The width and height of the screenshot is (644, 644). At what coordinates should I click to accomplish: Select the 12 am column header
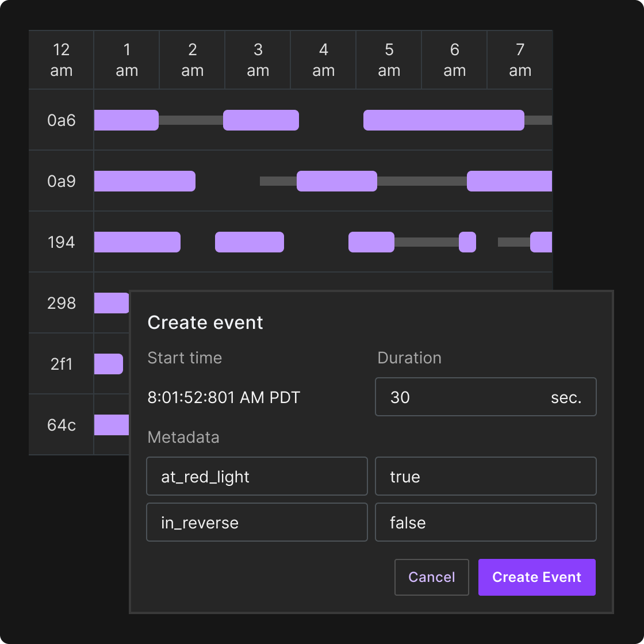(61, 60)
